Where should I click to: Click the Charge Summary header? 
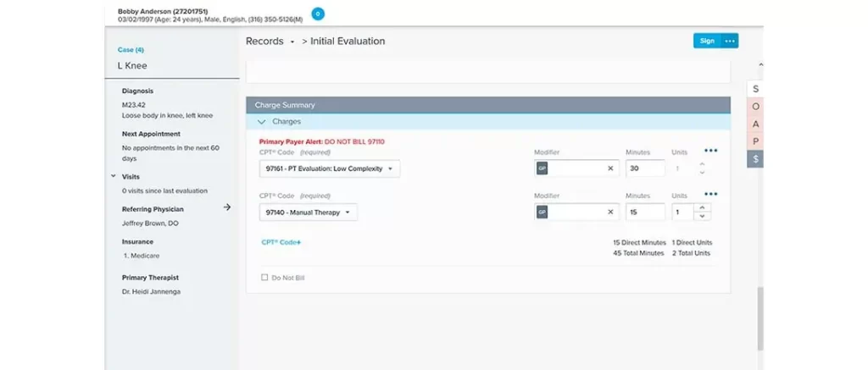(x=488, y=105)
